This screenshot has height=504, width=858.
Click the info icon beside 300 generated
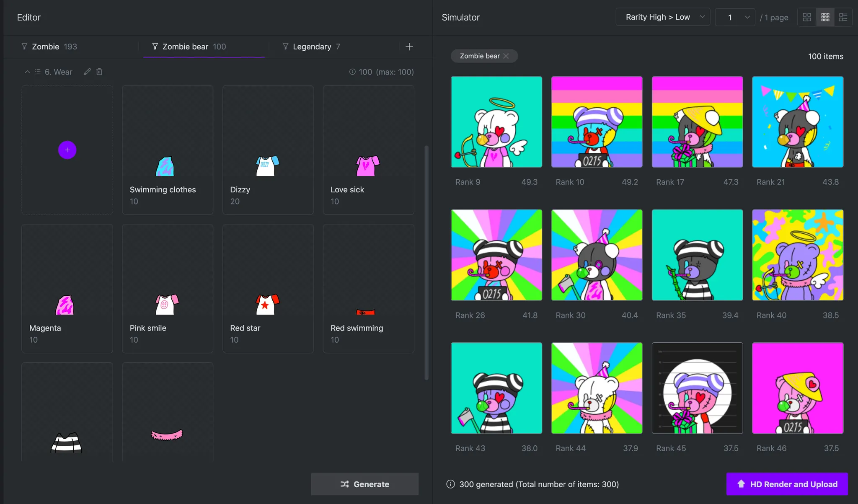(450, 484)
